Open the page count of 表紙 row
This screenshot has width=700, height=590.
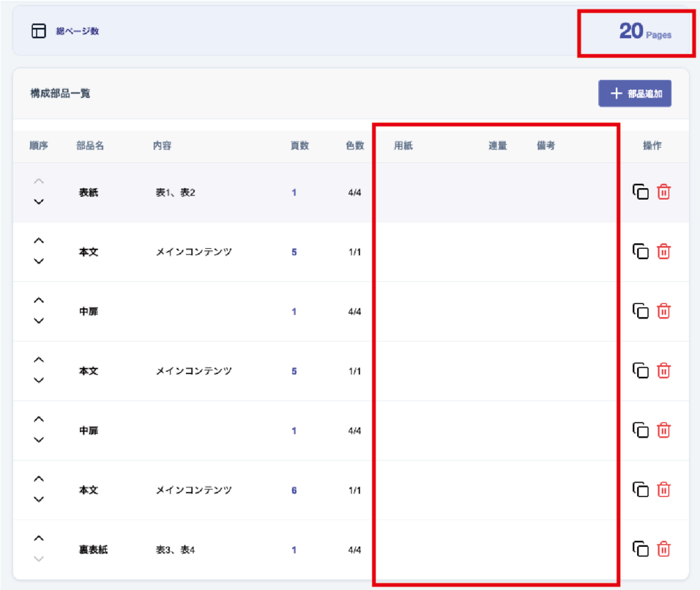pos(294,193)
